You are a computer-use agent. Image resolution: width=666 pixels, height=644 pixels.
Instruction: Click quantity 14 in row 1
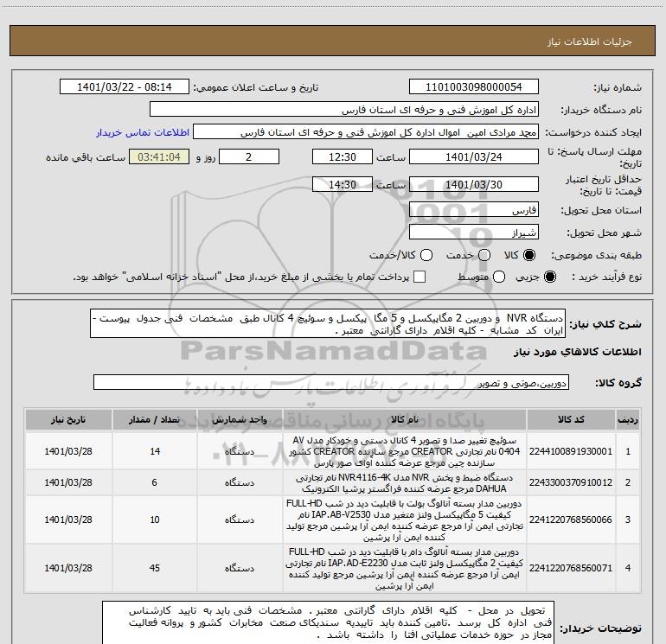click(x=155, y=451)
